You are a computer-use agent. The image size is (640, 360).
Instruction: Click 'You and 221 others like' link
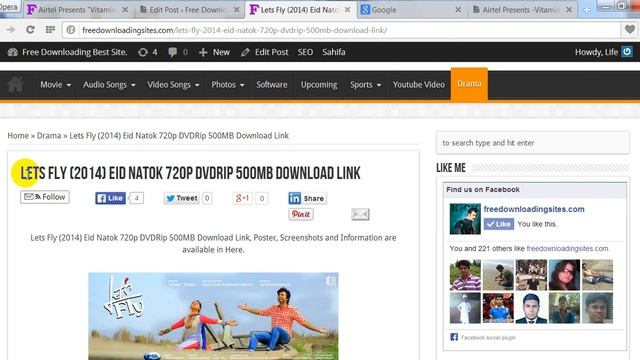pos(529,249)
